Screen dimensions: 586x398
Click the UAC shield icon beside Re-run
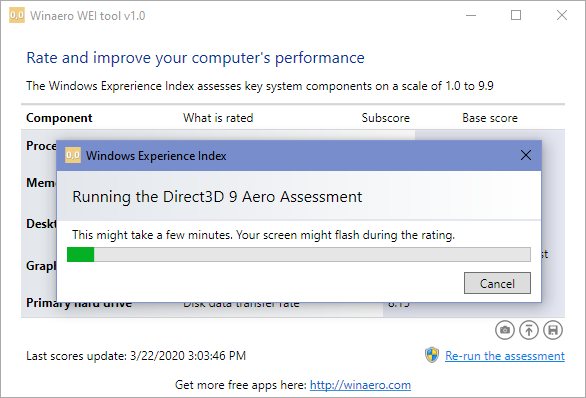tap(432, 355)
